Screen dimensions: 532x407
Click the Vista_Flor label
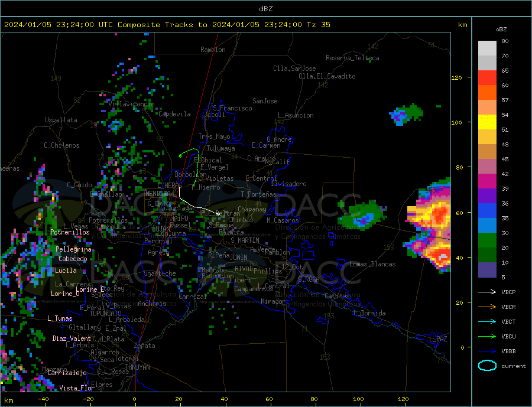click(x=77, y=388)
